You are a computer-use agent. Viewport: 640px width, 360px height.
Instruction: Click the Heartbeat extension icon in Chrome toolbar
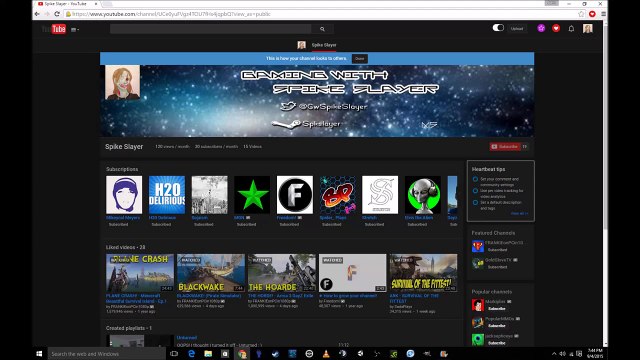592,14
